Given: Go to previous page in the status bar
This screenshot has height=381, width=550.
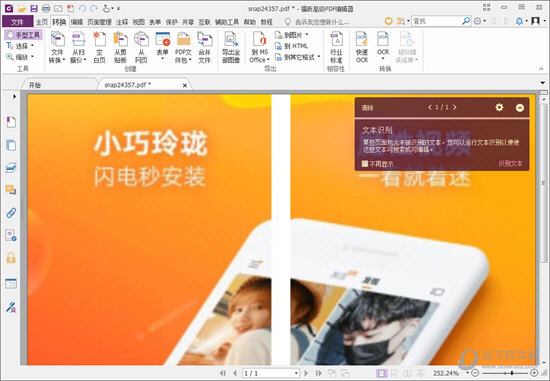Looking at the screenshot, I should pos(235,373).
